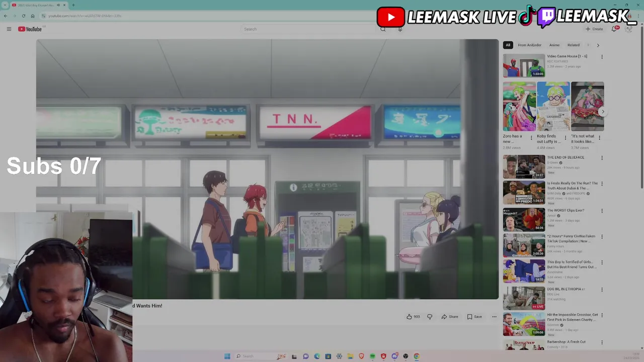This screenshot has width=644, height=362.
Task: Open the Video Game House thumbnail
Action: 524,65
